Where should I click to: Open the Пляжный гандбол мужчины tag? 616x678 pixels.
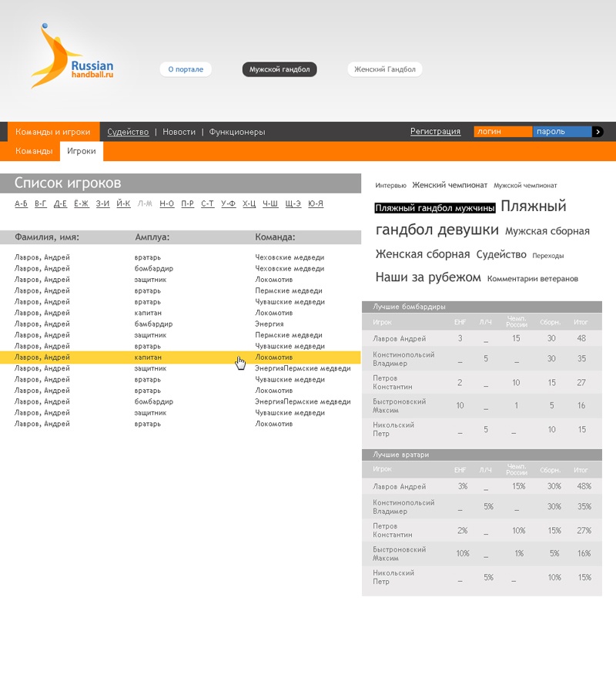point(434,209)
